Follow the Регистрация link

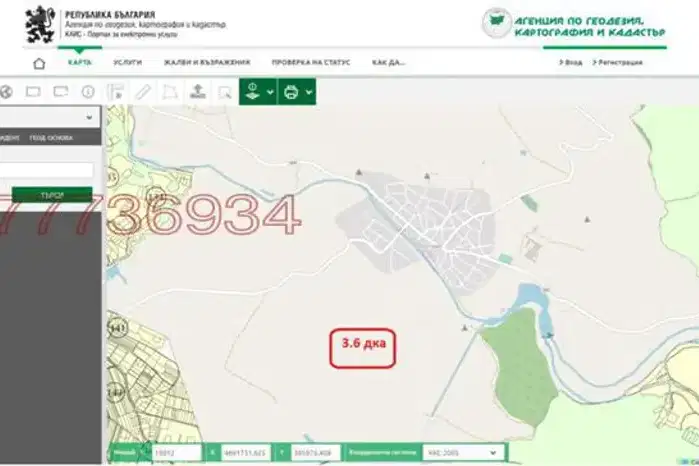(x=618, y=62)
